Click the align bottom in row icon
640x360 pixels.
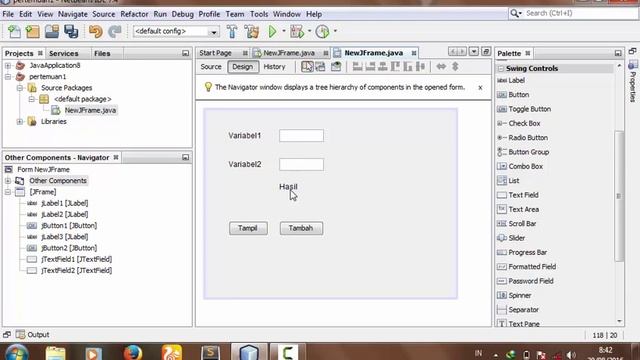click(x=408, y=67)
